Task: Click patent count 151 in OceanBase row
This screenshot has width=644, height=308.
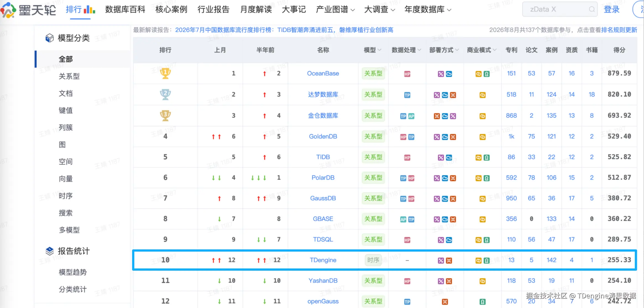Action: [511, 74]
